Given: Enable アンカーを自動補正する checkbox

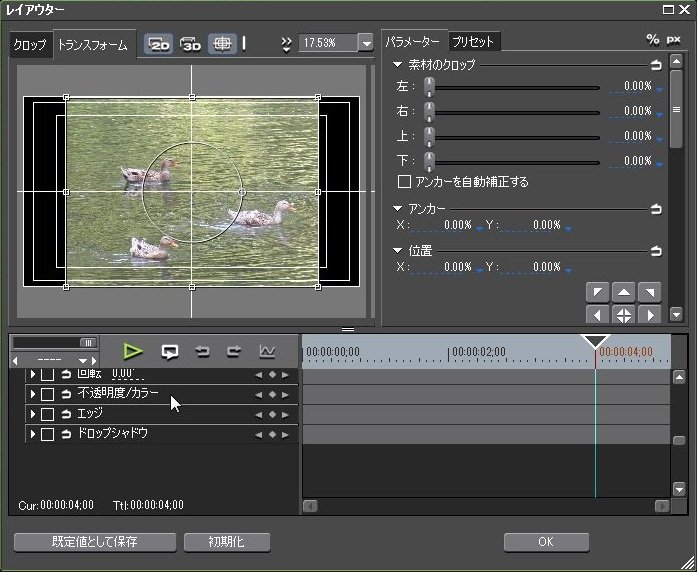Looking at the screenshot, I should tap(404, 181).
